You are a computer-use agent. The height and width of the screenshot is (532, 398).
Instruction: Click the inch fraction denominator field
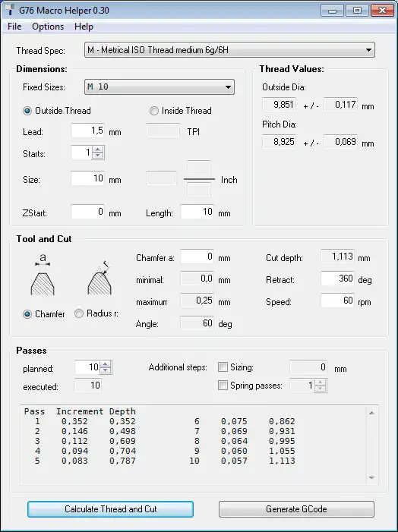199,190
